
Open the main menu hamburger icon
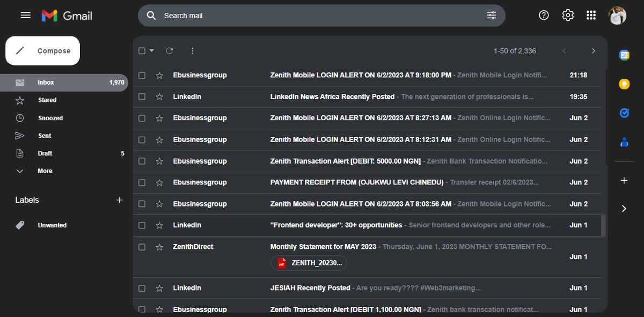25,16
